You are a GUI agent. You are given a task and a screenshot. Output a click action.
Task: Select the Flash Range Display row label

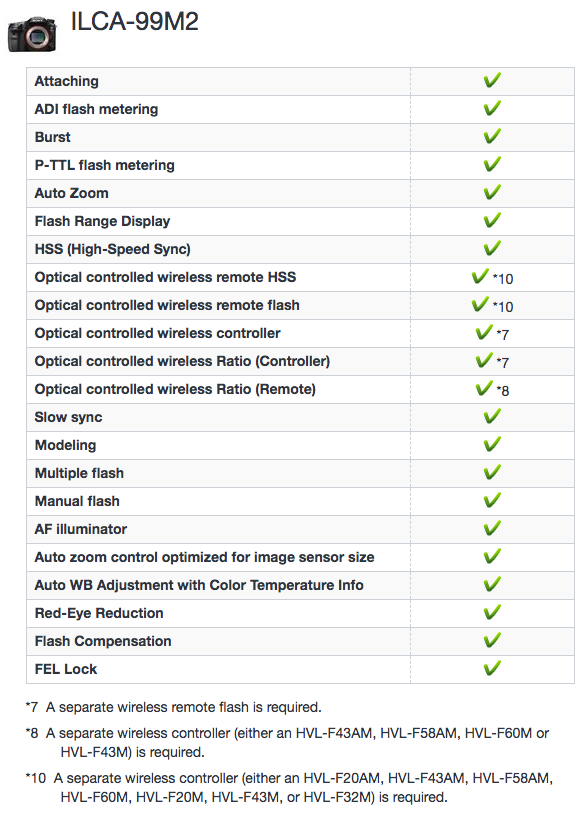coord(102,221)
